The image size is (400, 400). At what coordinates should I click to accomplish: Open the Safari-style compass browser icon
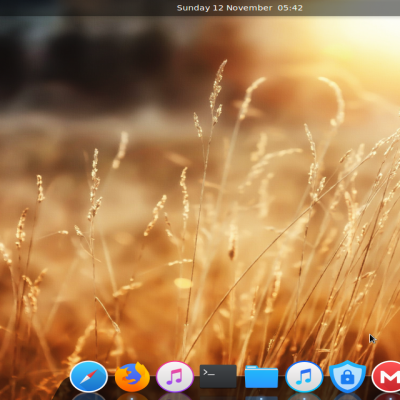(89, 377)
